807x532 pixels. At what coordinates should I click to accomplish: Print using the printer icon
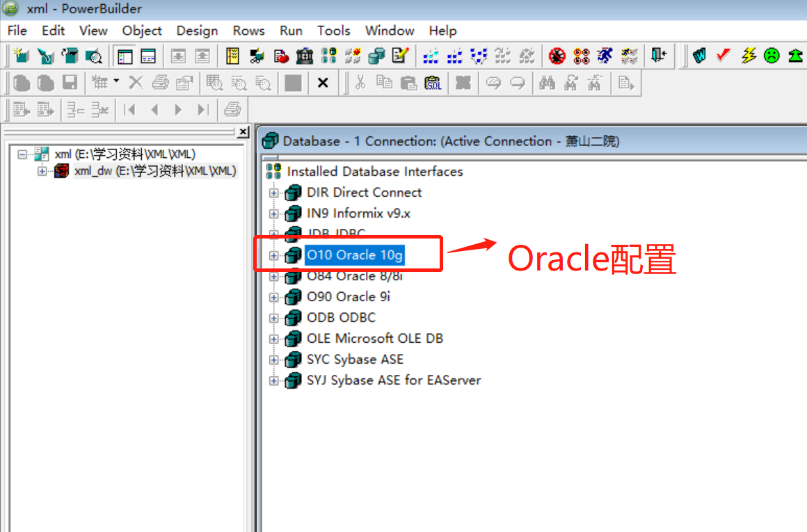[x=159, y=82]
